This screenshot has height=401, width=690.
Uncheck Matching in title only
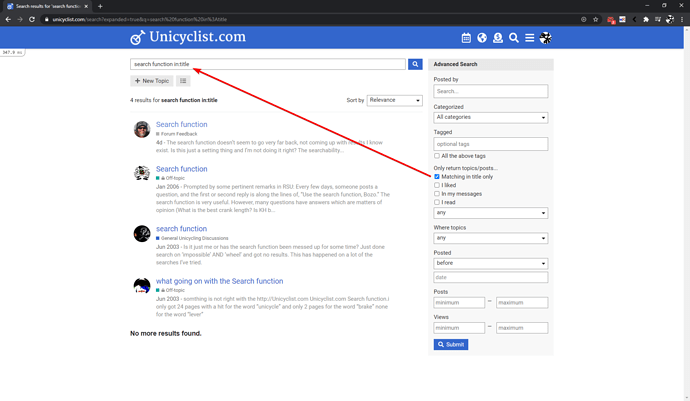[x=437, y=177]
